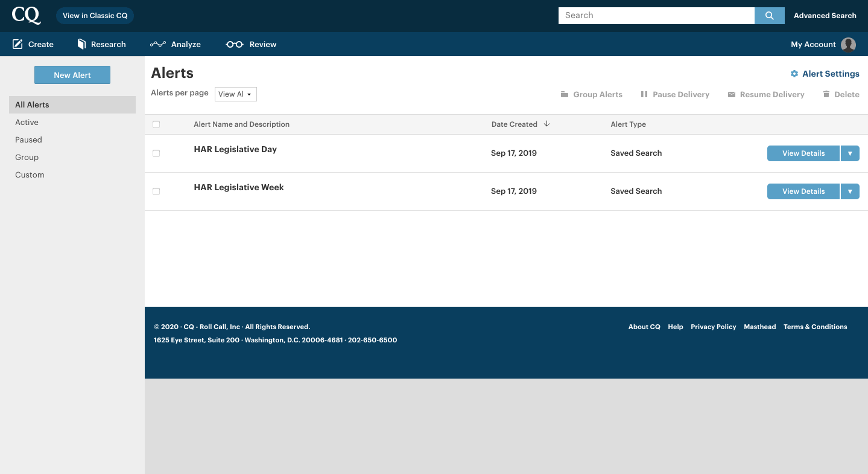This screenshot has height=474, width=868.
Task: Open Masthead footer link
Action: click(x=760, y=327)
